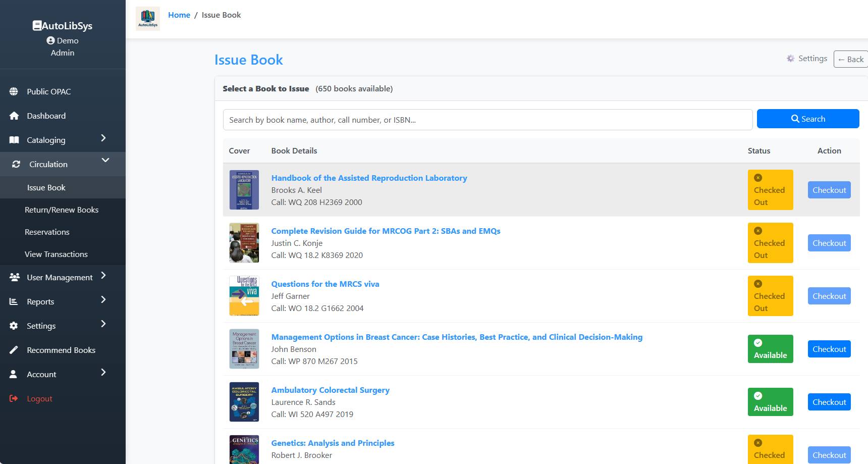Open the Questions for the MRCS viva title
The width and height of the screenshot is (868, 464).
(325, 284)
